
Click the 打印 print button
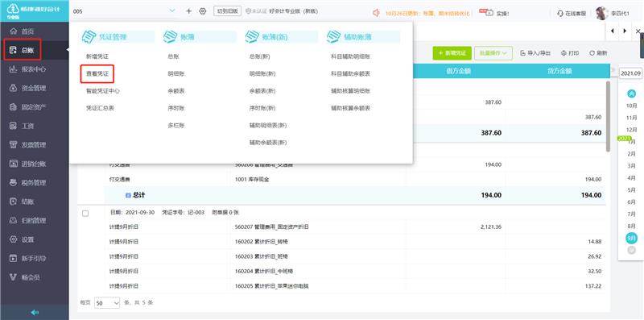click(570, 53)
